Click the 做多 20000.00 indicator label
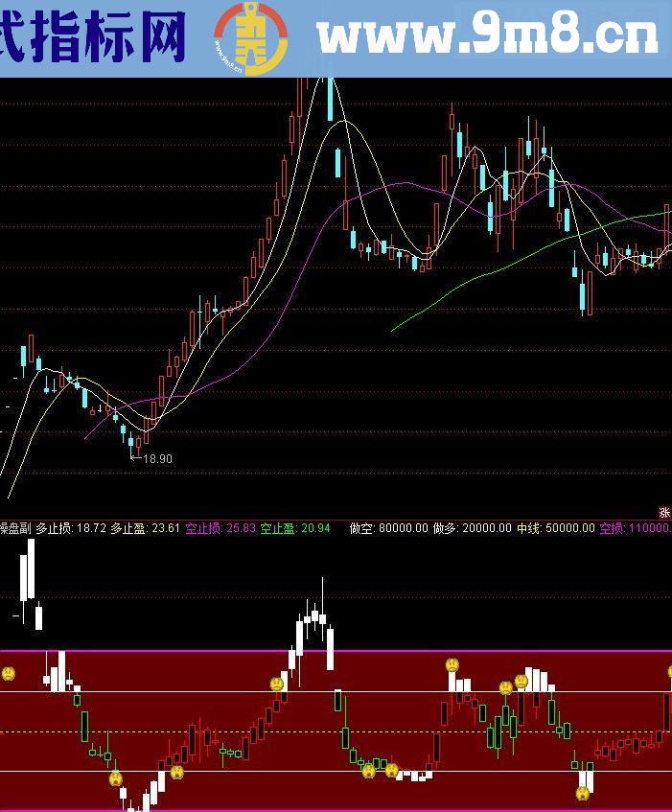This screenshot has width=672, height=812. (x=472, y=528)
